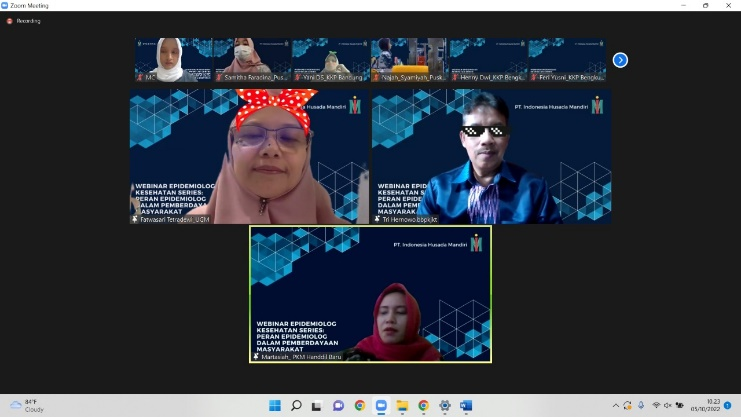Open Settings gear on taskbar
Viewport: 741px width, 417px height.
[x=445, y=406]
